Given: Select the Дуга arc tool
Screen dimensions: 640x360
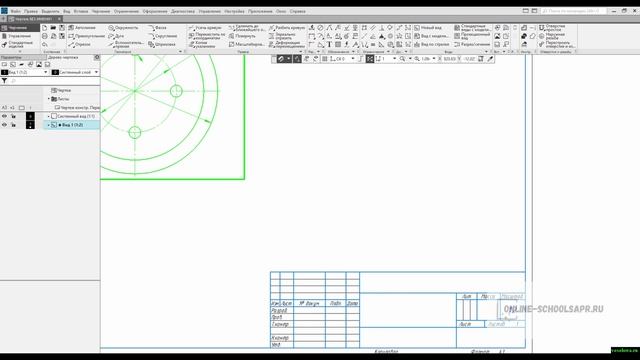Looking at the screenshot, I should pos(116,36).
